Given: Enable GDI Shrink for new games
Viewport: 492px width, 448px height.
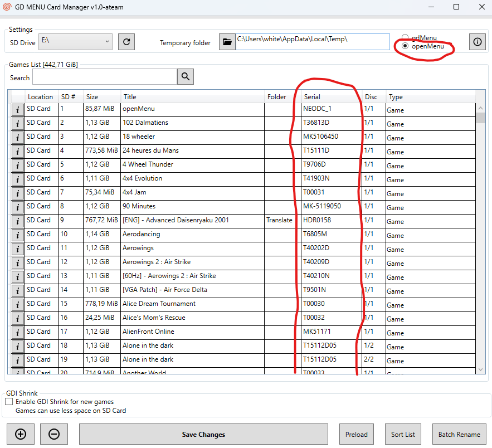Looking at the screenshot, I should tap(9, 402).
